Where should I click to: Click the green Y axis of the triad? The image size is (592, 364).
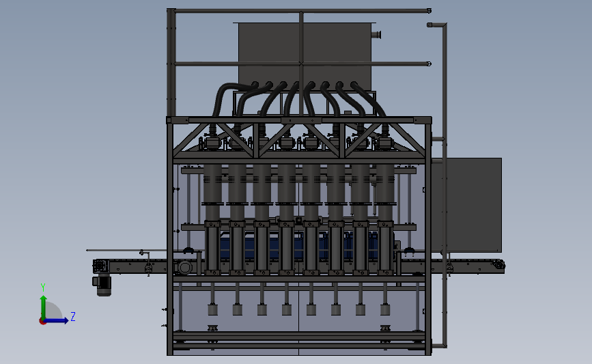[x=44, y=307]
